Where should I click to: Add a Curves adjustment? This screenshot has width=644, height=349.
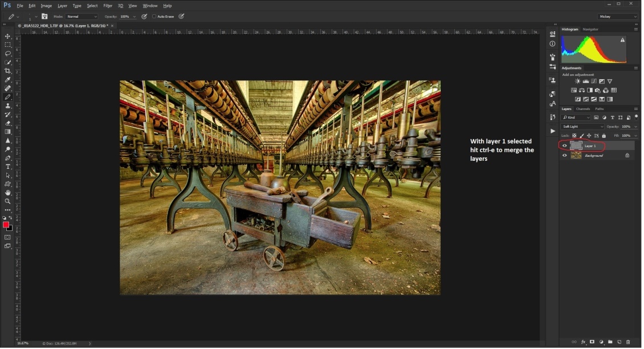[594, 82]
